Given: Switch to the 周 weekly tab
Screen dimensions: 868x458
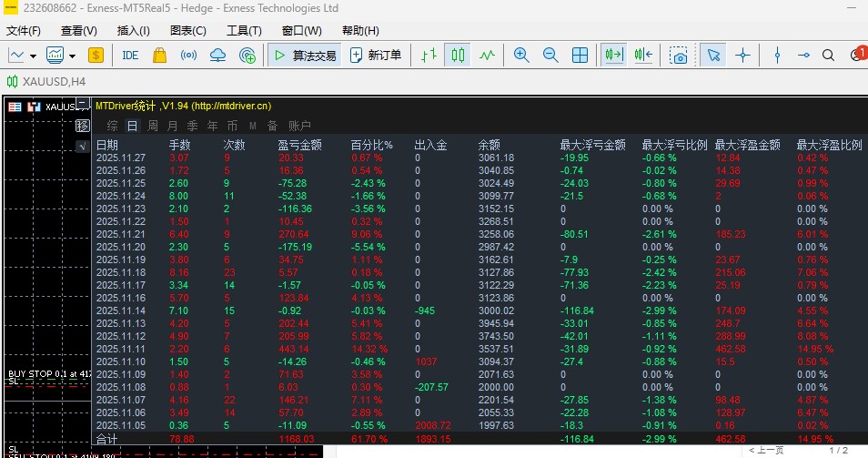Looking at the screenshot, I should point(152,126).
